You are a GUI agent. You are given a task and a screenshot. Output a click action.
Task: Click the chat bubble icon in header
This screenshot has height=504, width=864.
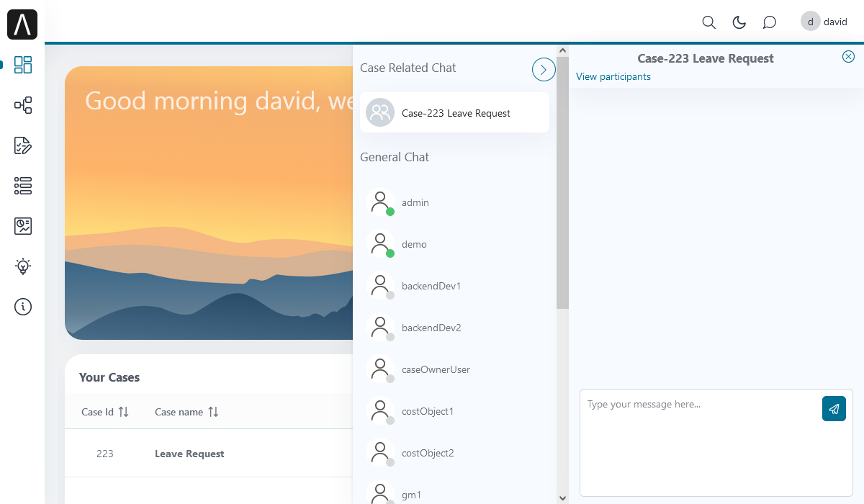pyautogui.click(x=769, y=22)
